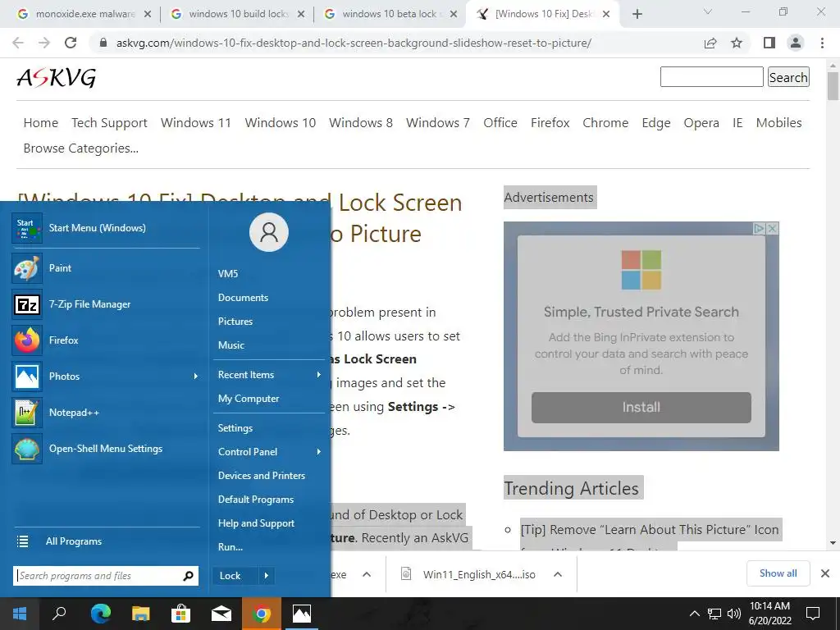Switch to Chrome on the taskbar

(x=262, y=614)
